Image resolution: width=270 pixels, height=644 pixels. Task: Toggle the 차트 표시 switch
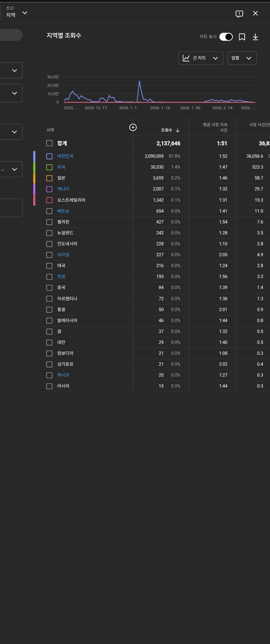point(226,37)
